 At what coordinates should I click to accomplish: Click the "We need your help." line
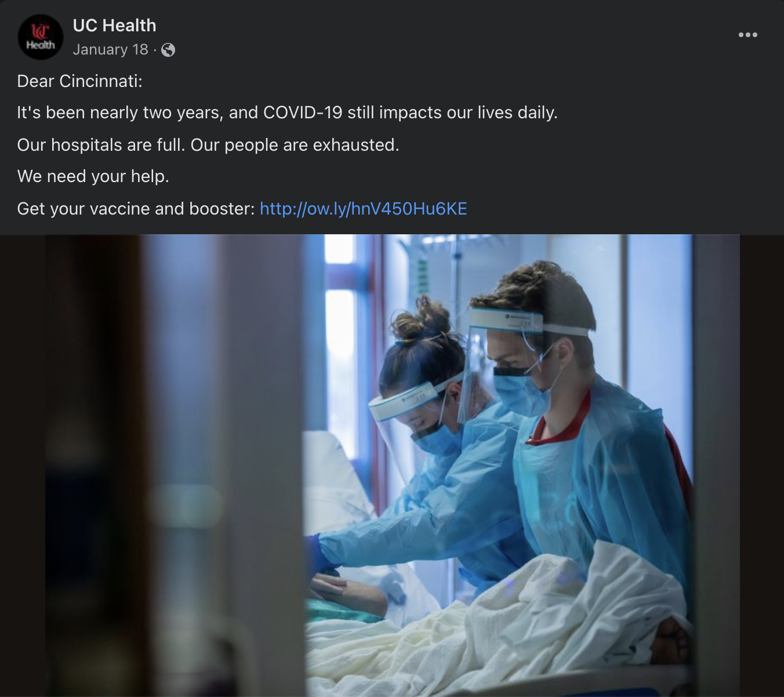93,176
